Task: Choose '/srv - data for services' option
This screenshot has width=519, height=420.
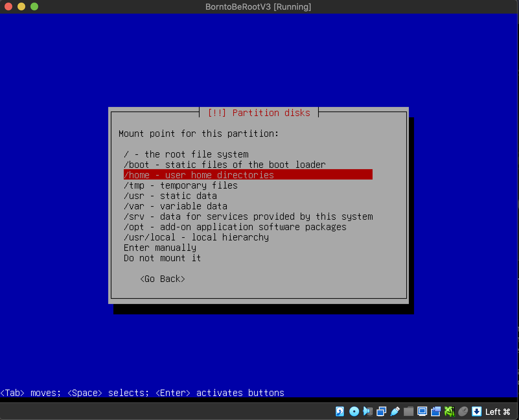Action: click(248, 216)
